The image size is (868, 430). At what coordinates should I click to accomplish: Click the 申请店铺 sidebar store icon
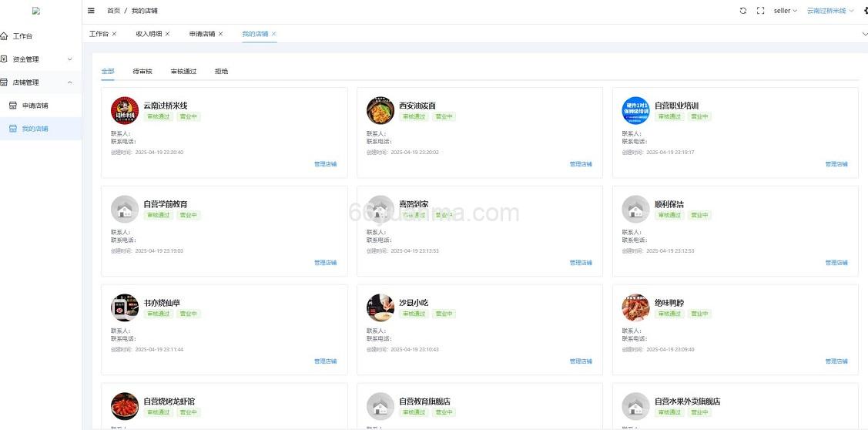[x=12, y=106]
